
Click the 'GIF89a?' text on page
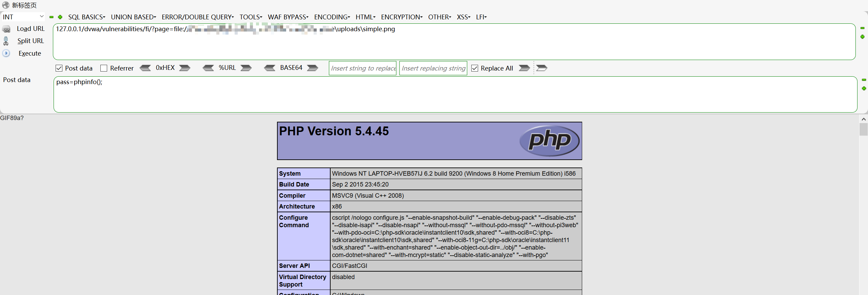[12, 118]
